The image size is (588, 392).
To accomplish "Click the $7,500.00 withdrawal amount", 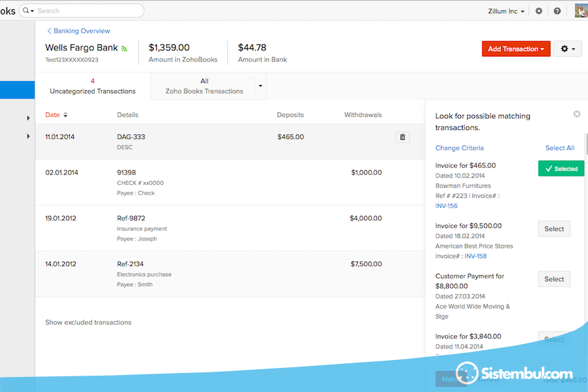I will click(x=366, y=264).
